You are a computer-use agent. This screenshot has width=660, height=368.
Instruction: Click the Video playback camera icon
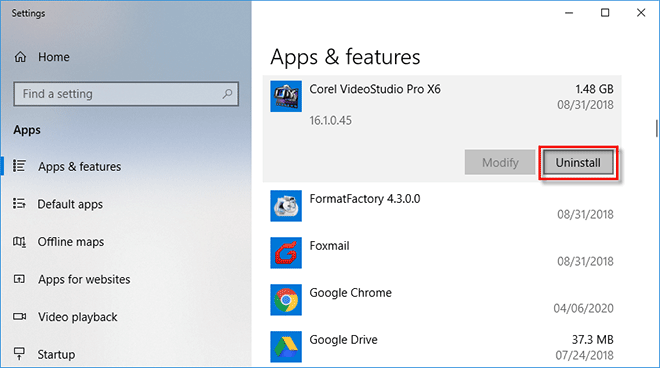point(19,317)
